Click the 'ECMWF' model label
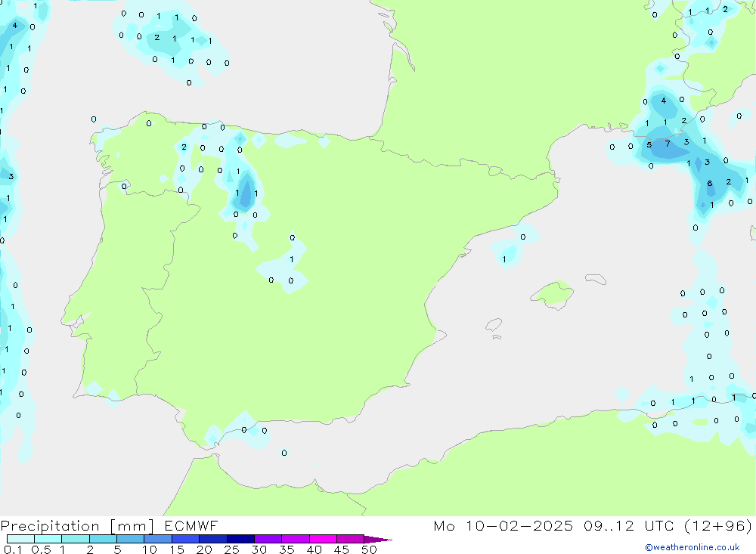This screenshot has height=554, width=756. click(191, 525)
